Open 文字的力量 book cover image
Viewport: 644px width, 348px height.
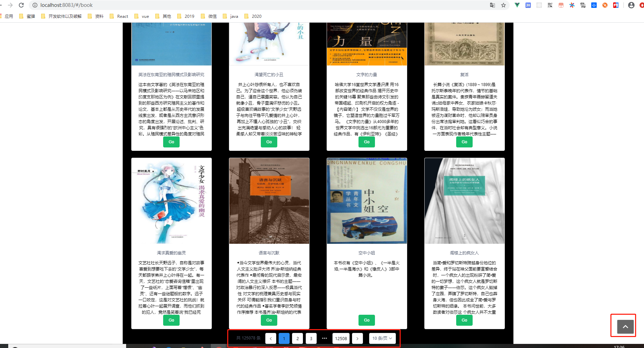pos(367,44)
